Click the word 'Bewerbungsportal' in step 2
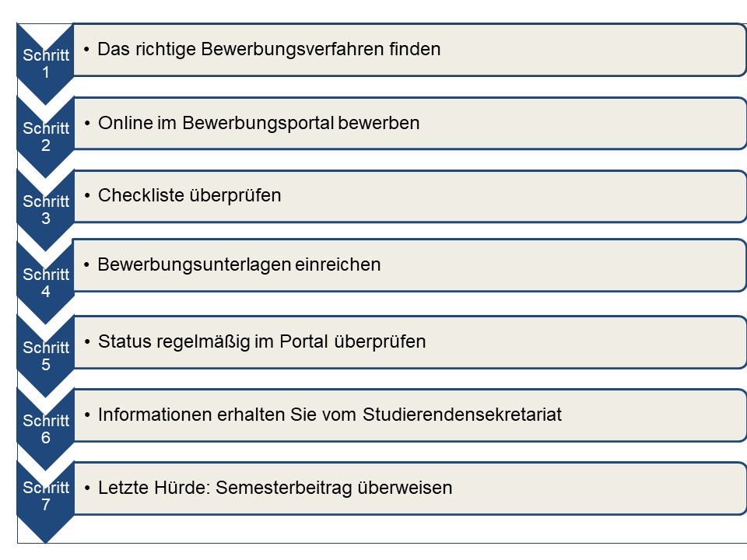 coord(258,124)
